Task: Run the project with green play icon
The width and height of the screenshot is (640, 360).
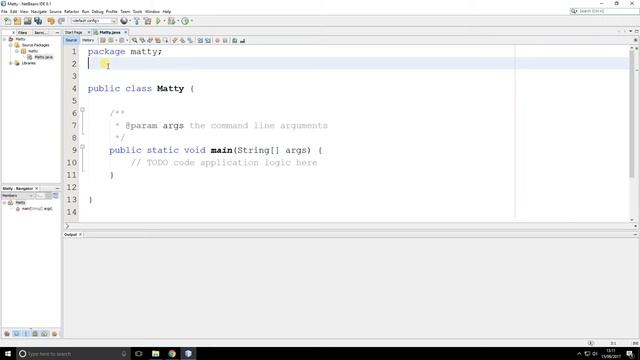Action: point(158,21)
